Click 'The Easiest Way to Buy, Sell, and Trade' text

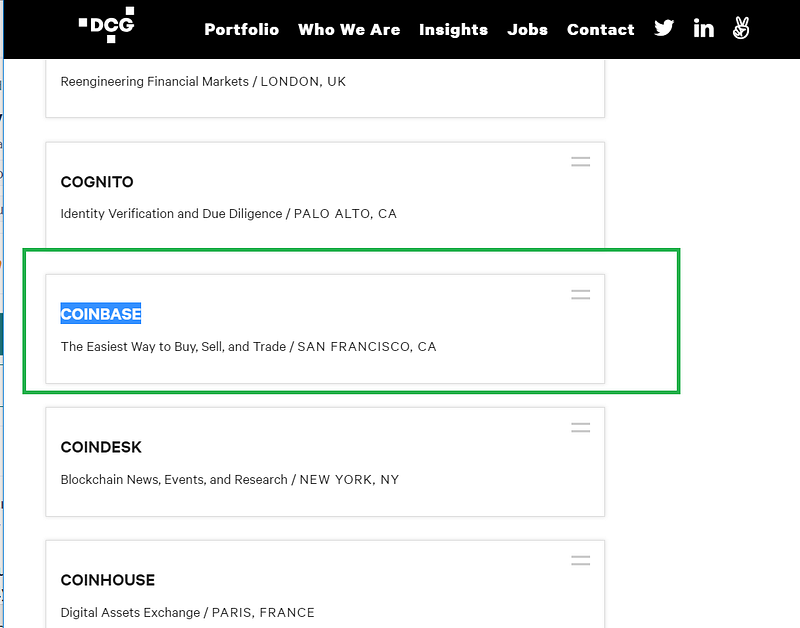coord(173,346)
